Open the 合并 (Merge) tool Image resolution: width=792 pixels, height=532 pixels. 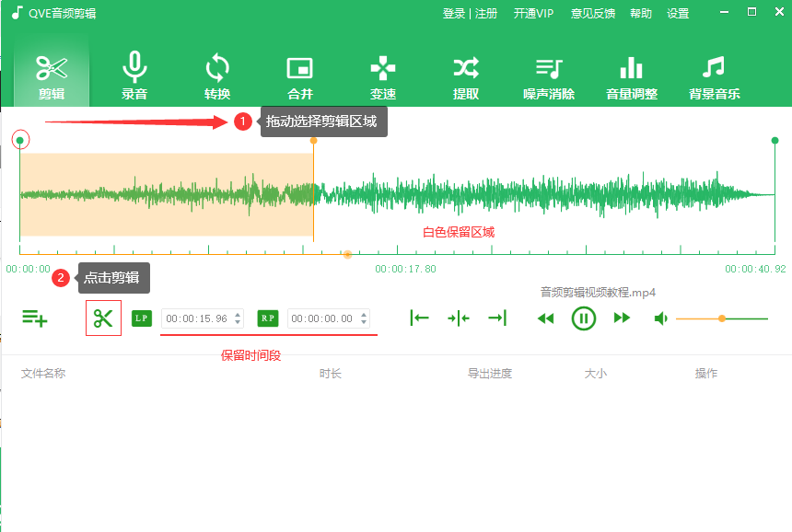(x=298, y=74)
